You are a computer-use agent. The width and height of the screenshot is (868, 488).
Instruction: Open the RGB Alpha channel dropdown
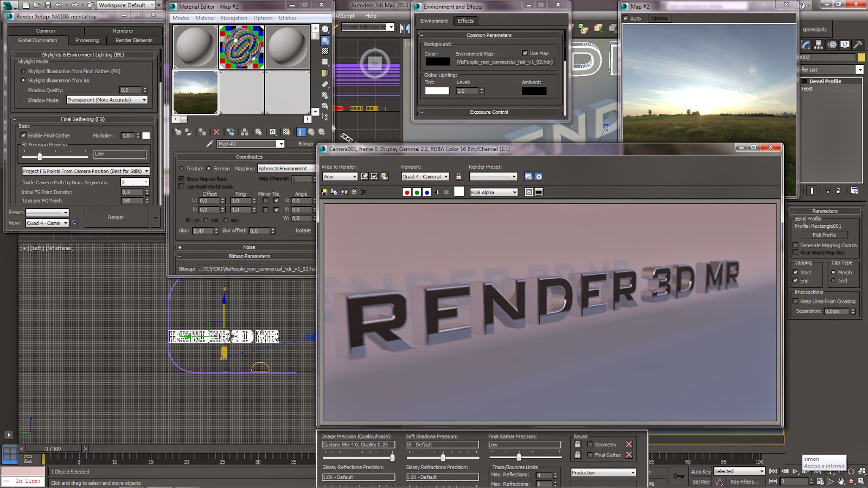click(514, 192)
